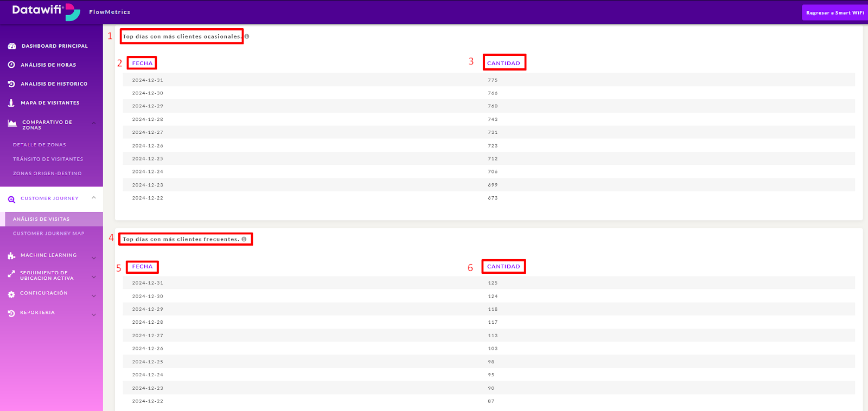Image resolution: width=868 pixels, height=411 pixels.
Task: Click the Configuración gear icon
Action: point(11,294)
